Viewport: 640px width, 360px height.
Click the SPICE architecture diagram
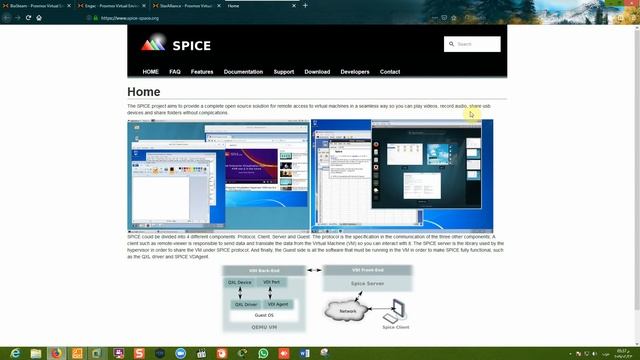pyautogui.click(x=318, y=298)
